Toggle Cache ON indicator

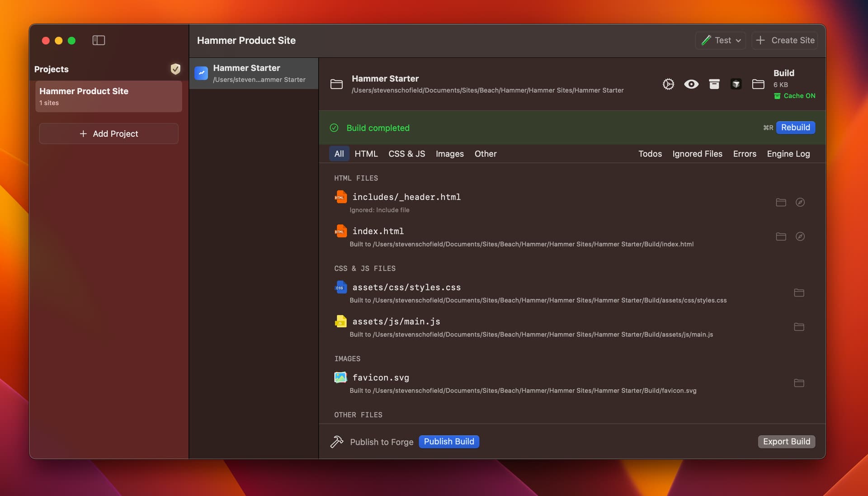click(x=794, y=96)
